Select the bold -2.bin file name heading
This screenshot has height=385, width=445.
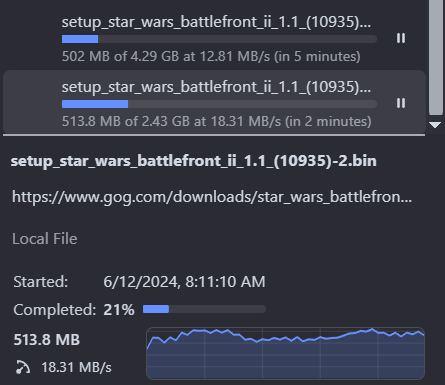pos(193,161)
